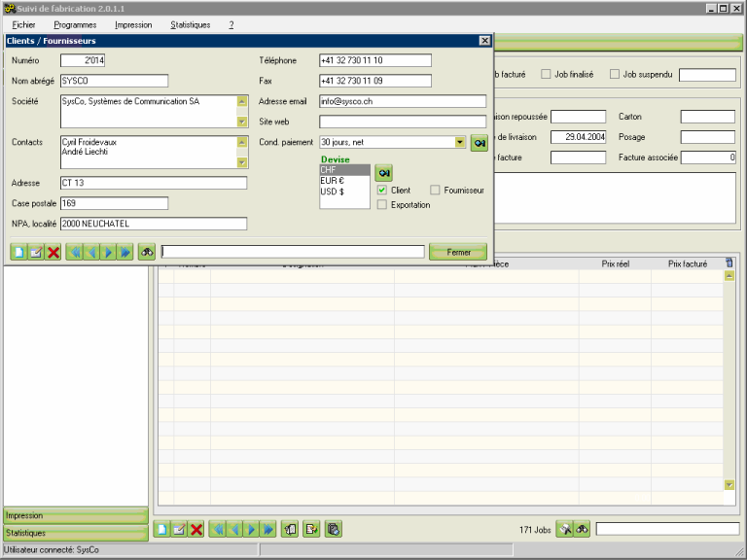Click the red X delete icon in the Clients dialog
The height and width of the screenshot is (560, 747).
tap(53, 252)
